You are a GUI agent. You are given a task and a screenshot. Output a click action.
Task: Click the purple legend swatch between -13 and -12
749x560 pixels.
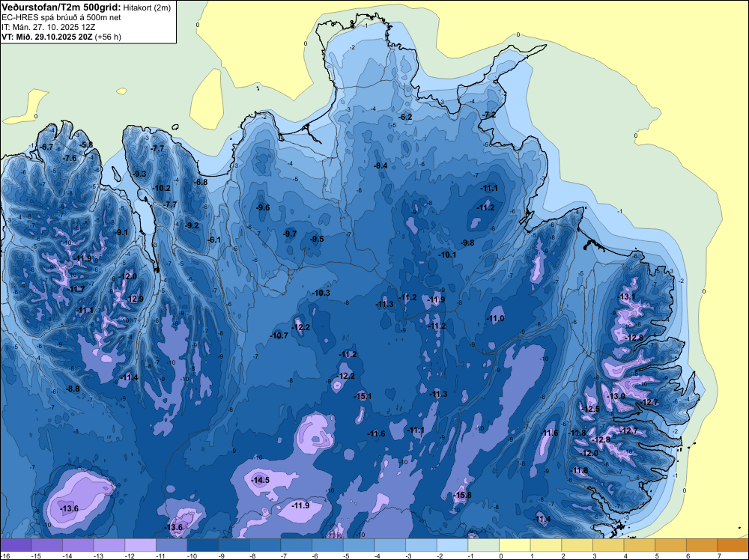coord(109,545)
